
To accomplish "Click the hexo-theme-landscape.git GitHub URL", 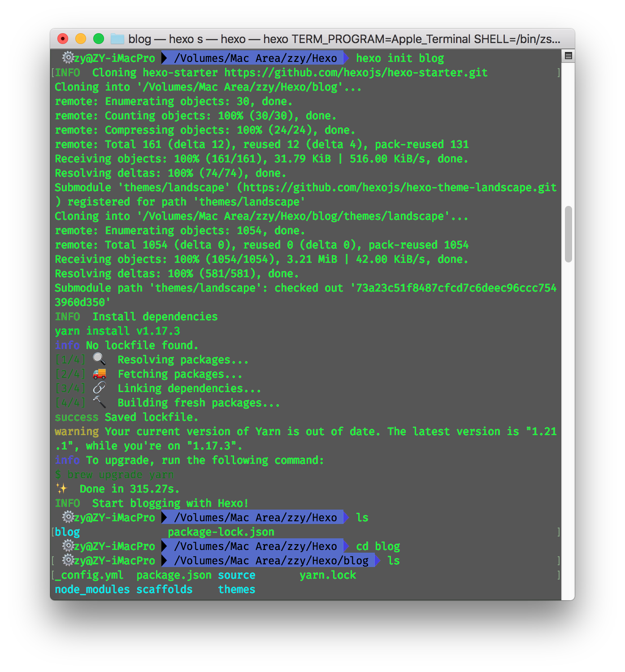I will pos(400,188).
